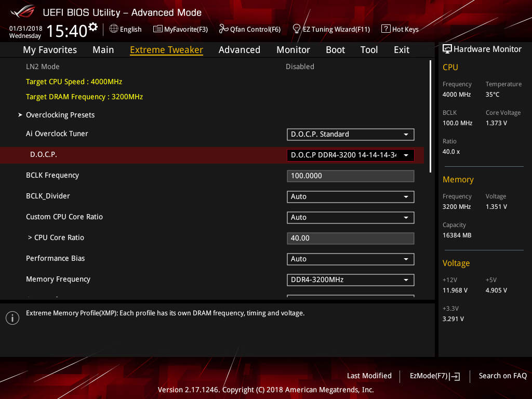Open Qfan Control(F6) label
The height and width of the screenshot is (399, 532).
click(256, 30)
